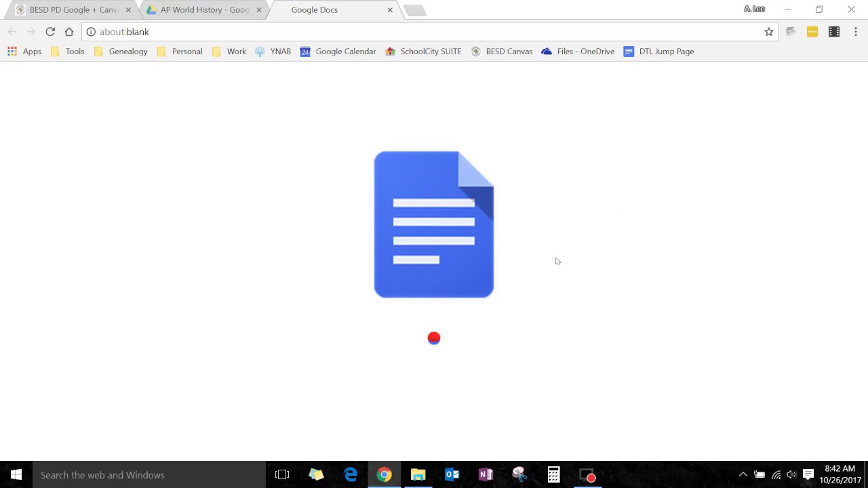Open the YNAB bookmark
The height and width of the screenshot is (488, 868).
tap(273, 52)
